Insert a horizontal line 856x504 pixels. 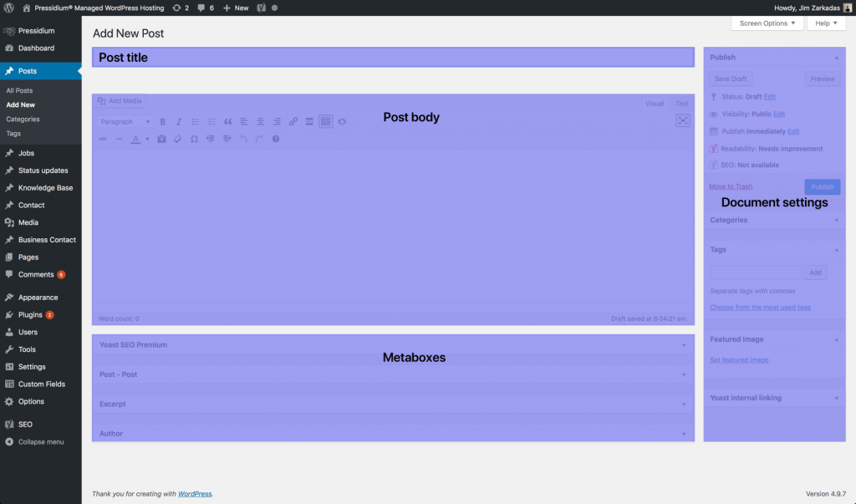point(119,140)
